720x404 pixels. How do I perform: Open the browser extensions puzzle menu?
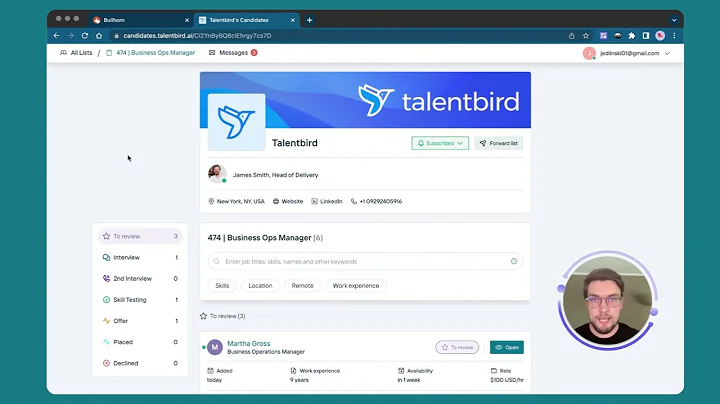pyautogui.click(x=632, y=35)
